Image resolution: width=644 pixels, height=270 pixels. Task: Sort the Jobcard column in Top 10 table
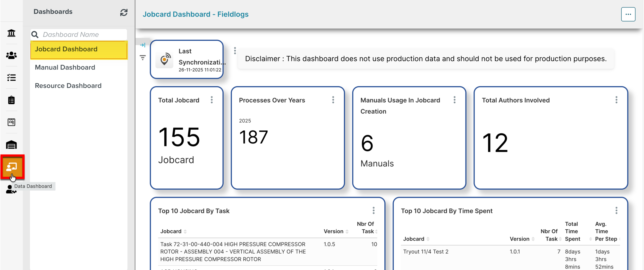185,231
